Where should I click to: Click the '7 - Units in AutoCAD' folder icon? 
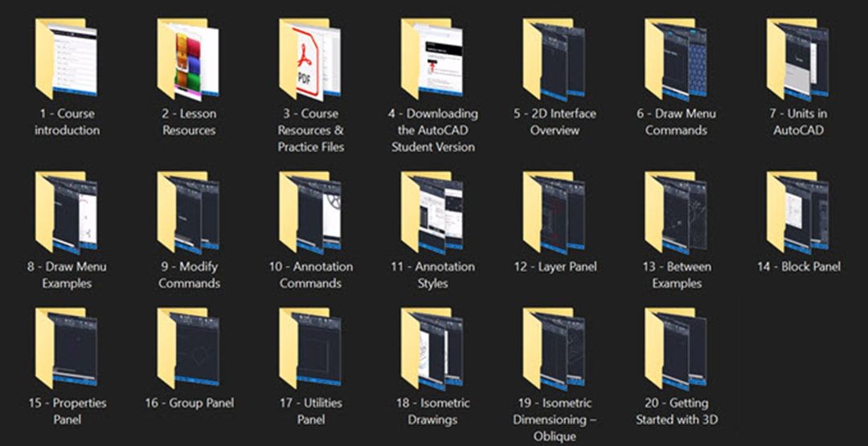pyautogui.click(x=798, y=59)
